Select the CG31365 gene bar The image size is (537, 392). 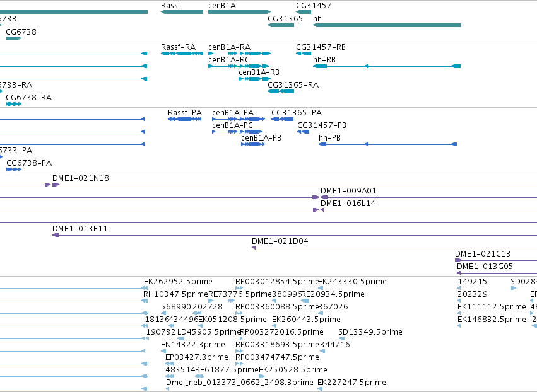click(281, 25)
